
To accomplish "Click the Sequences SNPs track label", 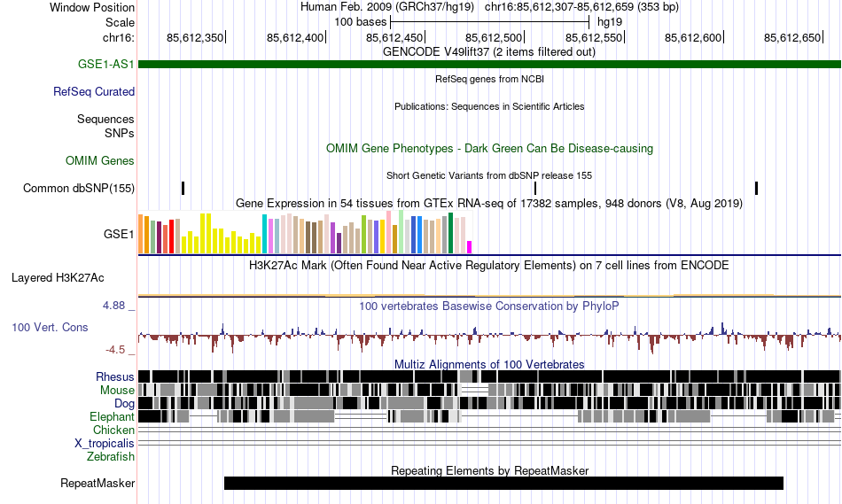I will (105, 126).
